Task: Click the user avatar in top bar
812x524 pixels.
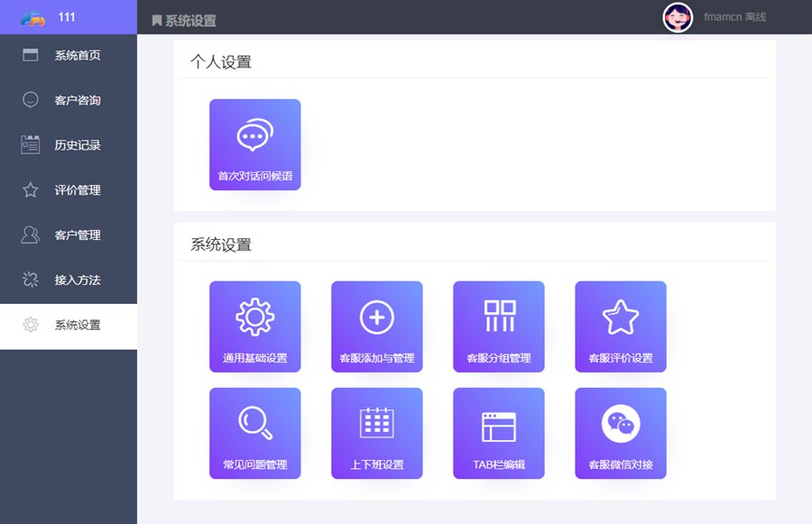Action: click(678, 17)
